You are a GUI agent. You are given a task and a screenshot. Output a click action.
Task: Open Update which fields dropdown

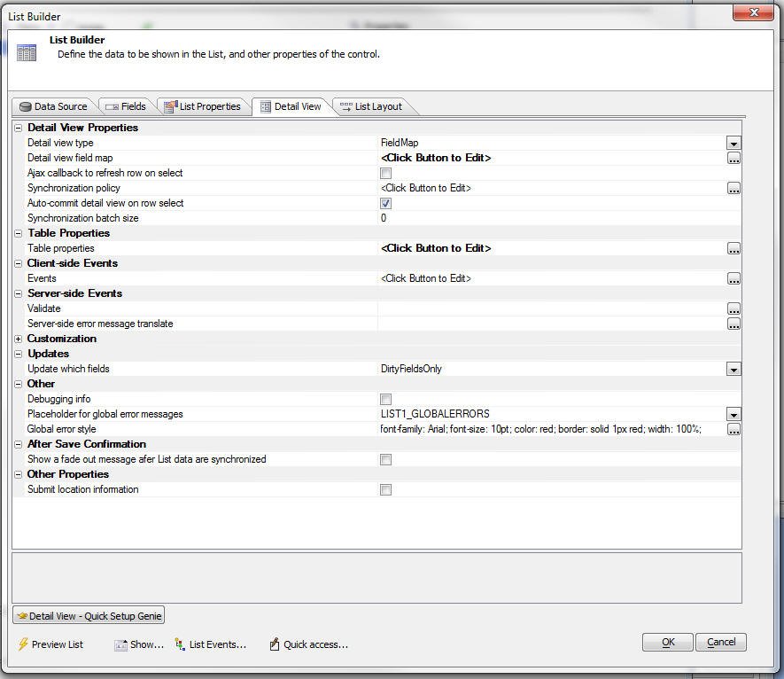click(734, 370)
